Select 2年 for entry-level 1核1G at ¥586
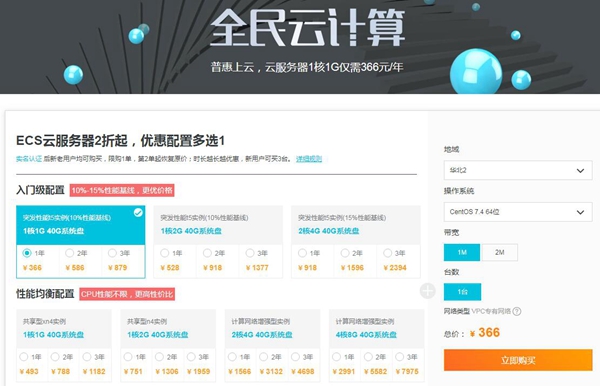This screenshot has width=600, height=386. coord(69,253)
